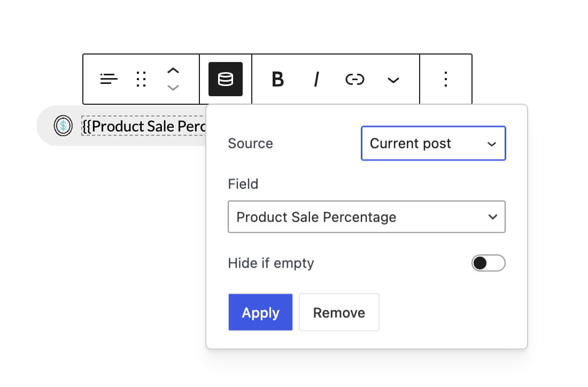Open the three-dot block options menu
The image size is (588, 387).
tap(445, 79)
